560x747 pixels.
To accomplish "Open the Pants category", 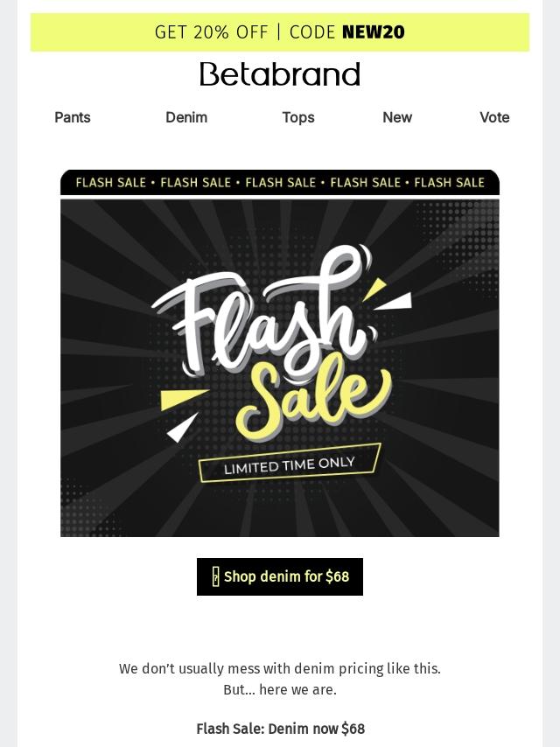I will (73, 117).
